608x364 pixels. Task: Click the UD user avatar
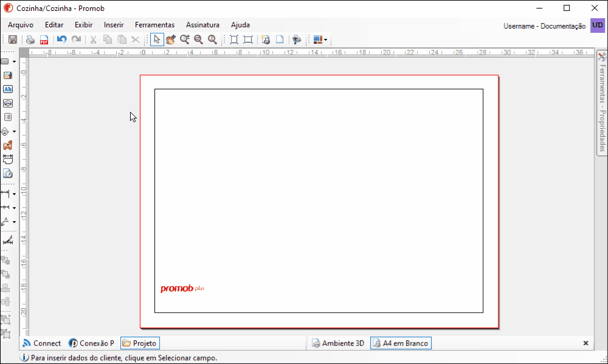point(598,26)
